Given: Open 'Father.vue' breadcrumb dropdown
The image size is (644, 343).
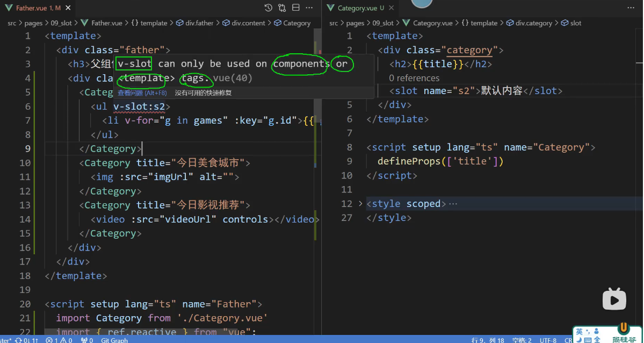Looking at the screenshot, I should (106, 23).
